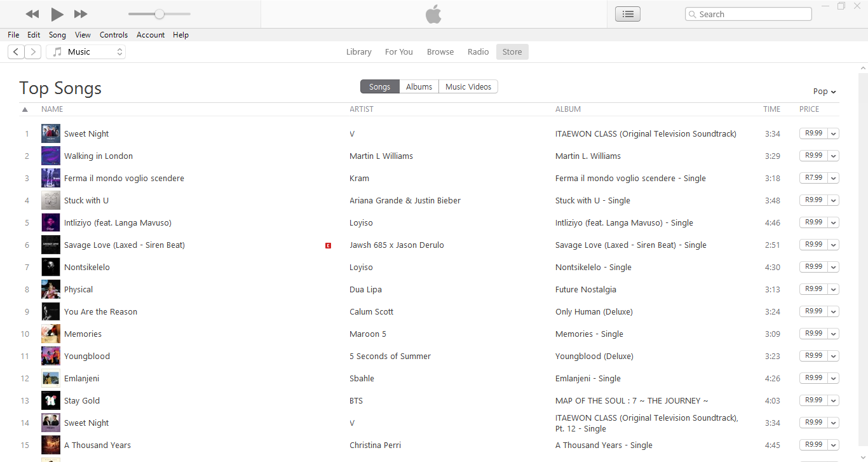Open the Dua Lipa artist link

(x=365, y=290)
